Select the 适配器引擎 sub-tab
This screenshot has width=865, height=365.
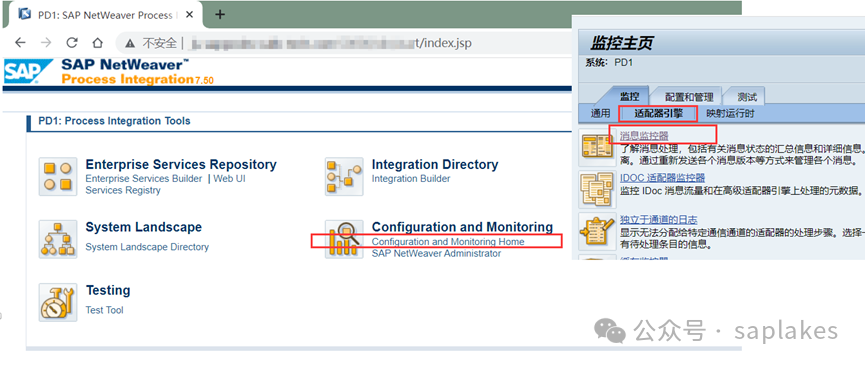[x=659, y=114]
